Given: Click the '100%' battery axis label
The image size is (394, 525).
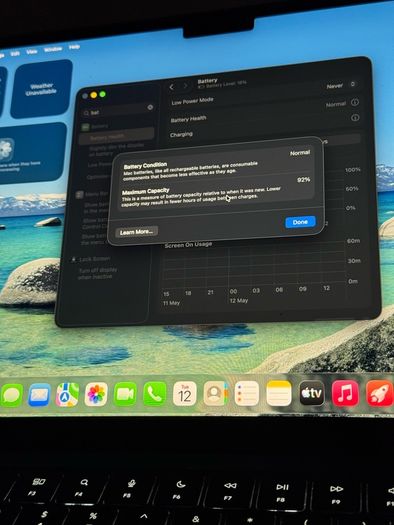Looking at the screenshot, I should click(x=353, y=170).
